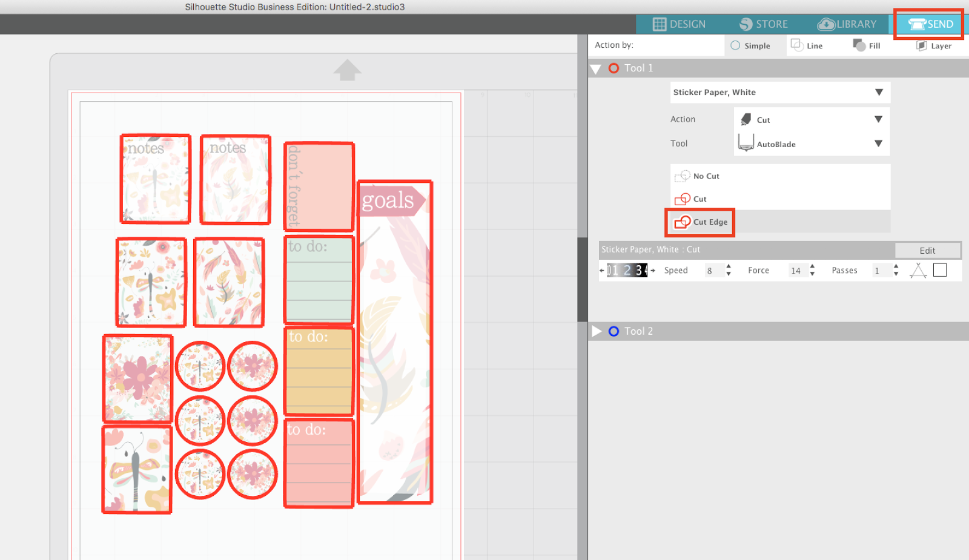Screen dimensions: 969x560
Task: Switch to the LIBRARY tab
Action: pos(847,24)
